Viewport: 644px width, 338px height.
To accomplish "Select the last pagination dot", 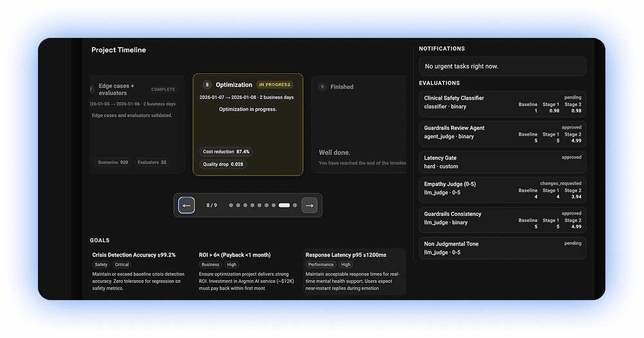I will (x=295, y=205).
